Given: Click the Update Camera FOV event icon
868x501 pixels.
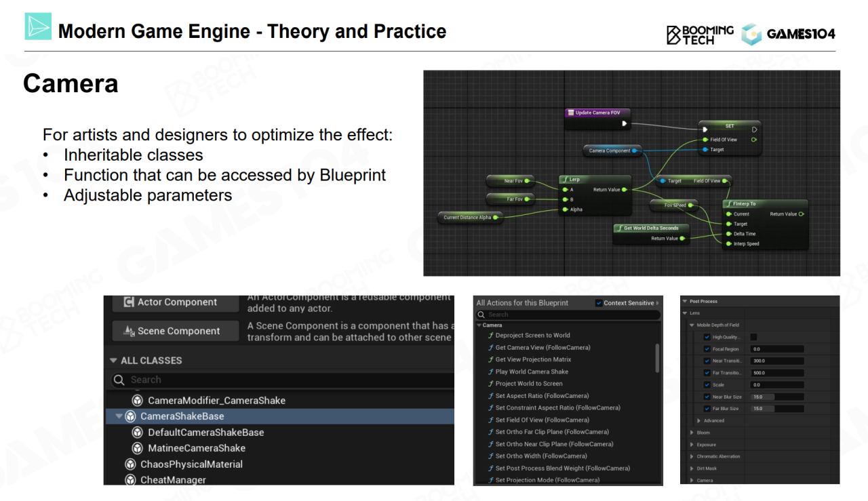Looking at the screenshot, I should [570, 113].
